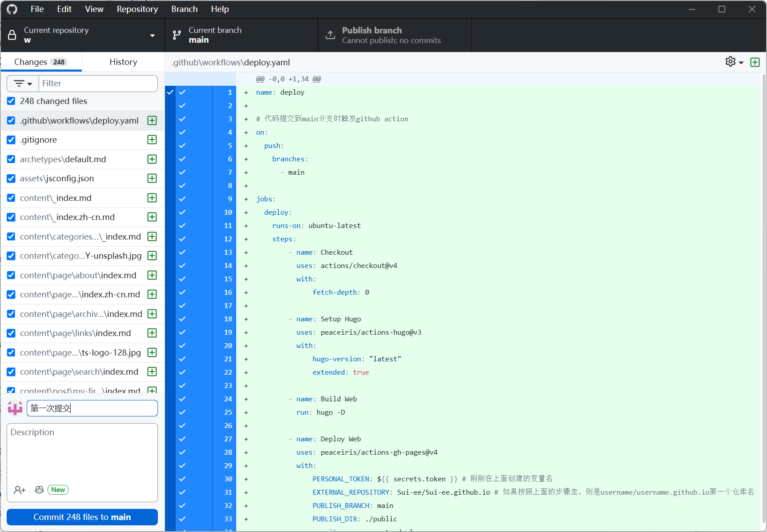Open the Edit menu
Screen dimensions: 767x532
coord(64,9)
